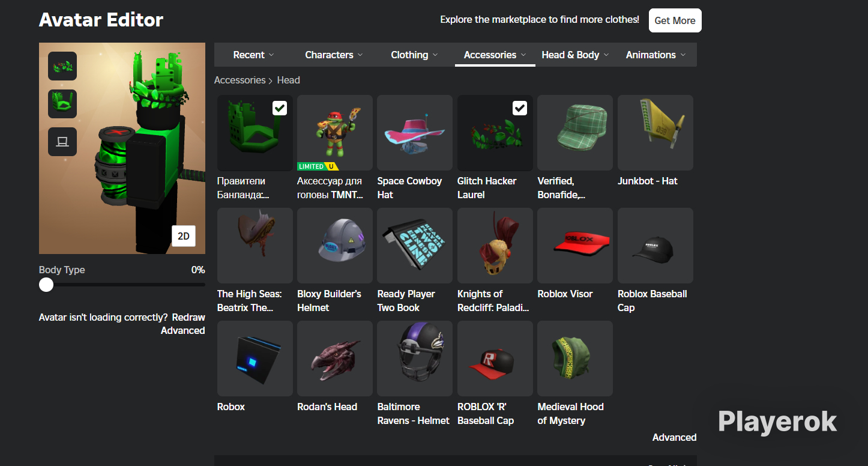
Task: Unequip the Glitch Hacker Laurel item
Action: [495, 133]
